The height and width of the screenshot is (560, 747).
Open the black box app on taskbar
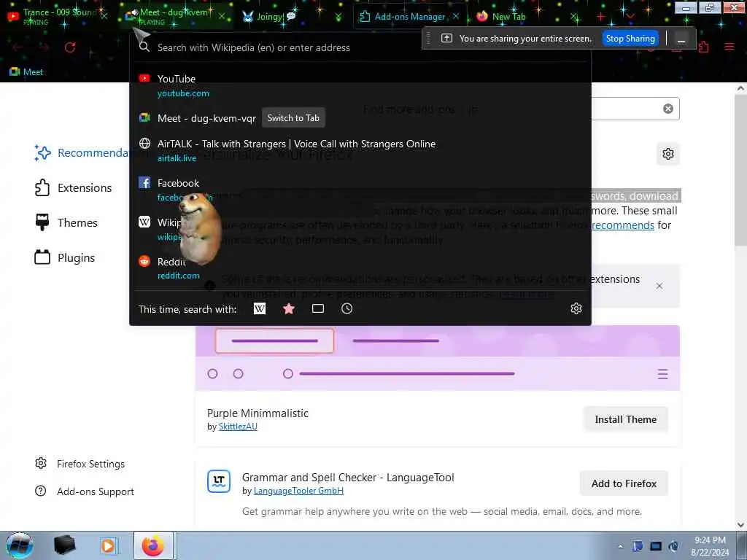(x=65, y=545)
